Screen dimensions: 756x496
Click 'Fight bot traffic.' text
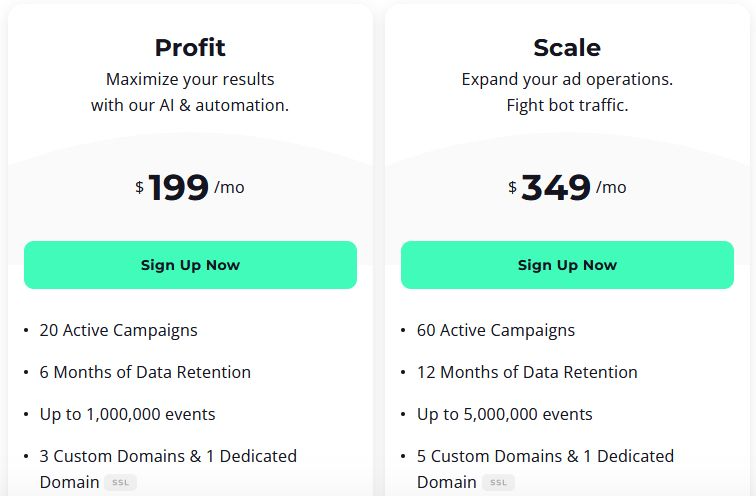click(567, 105)
